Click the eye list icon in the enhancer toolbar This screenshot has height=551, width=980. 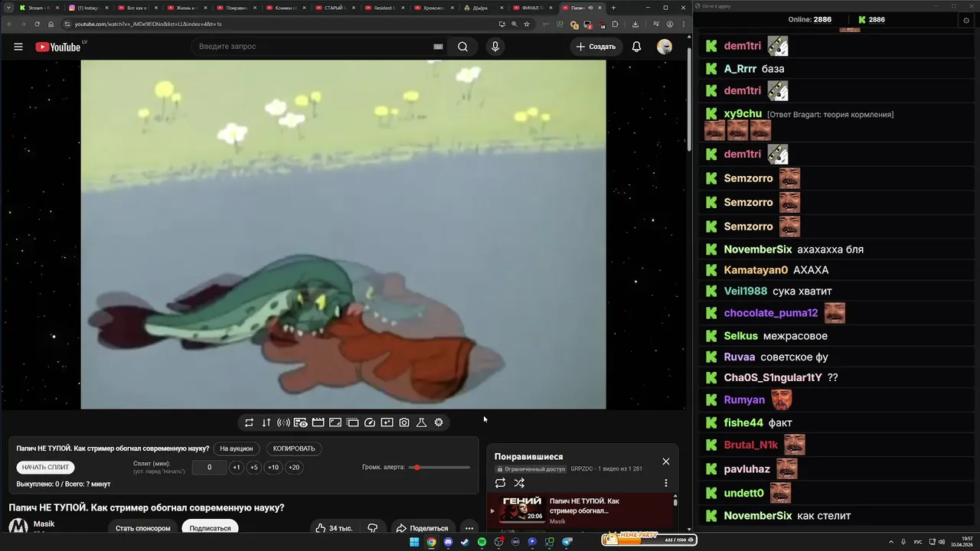[301, 422]
